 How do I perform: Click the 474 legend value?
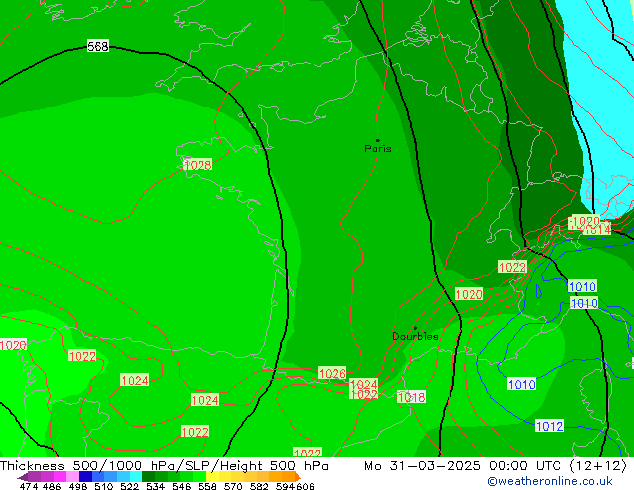pyautogui.click(x=29, y=486)
